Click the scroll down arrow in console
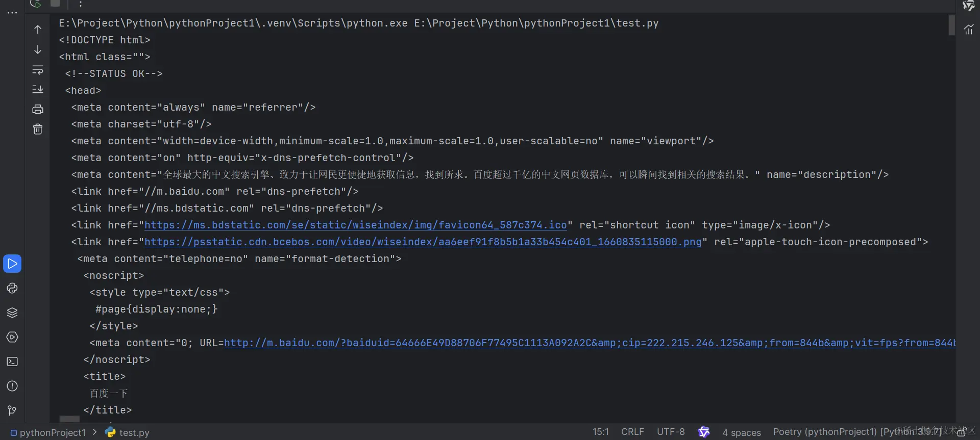980x440 pixels. click(38, 49)
